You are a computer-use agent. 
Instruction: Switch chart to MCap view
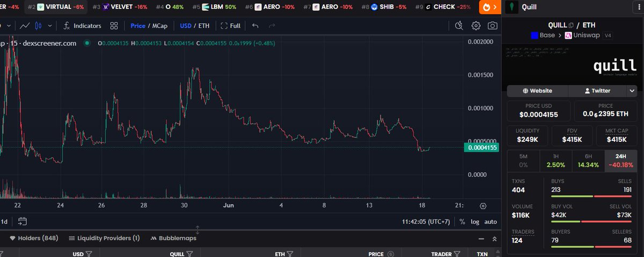pos(159,25)
